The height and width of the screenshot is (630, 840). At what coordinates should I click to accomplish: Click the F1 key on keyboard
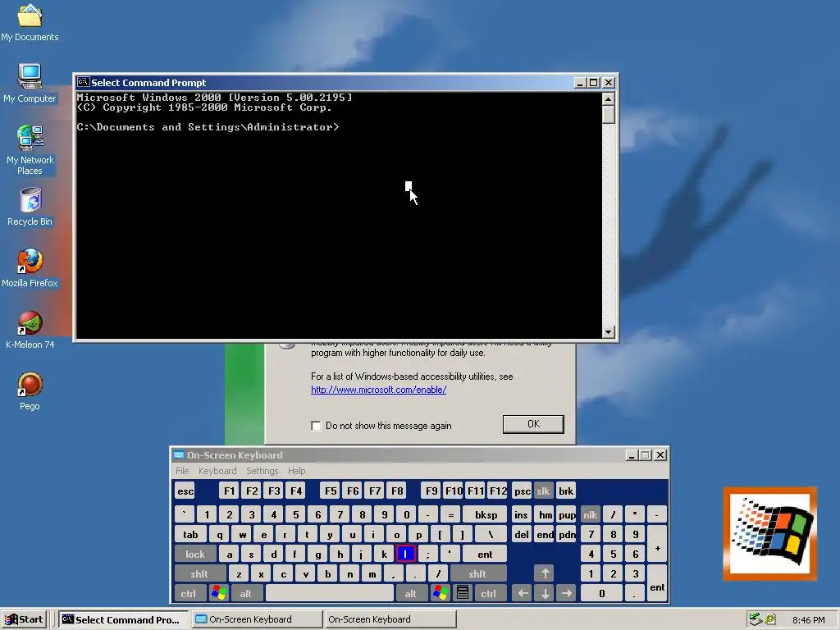[x=230, y=491]
